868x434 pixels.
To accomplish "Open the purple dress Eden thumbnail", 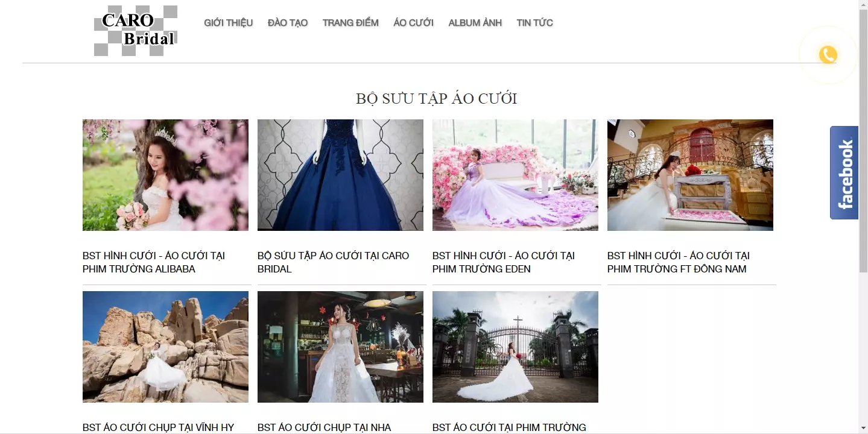I will (x=515, y=175).
